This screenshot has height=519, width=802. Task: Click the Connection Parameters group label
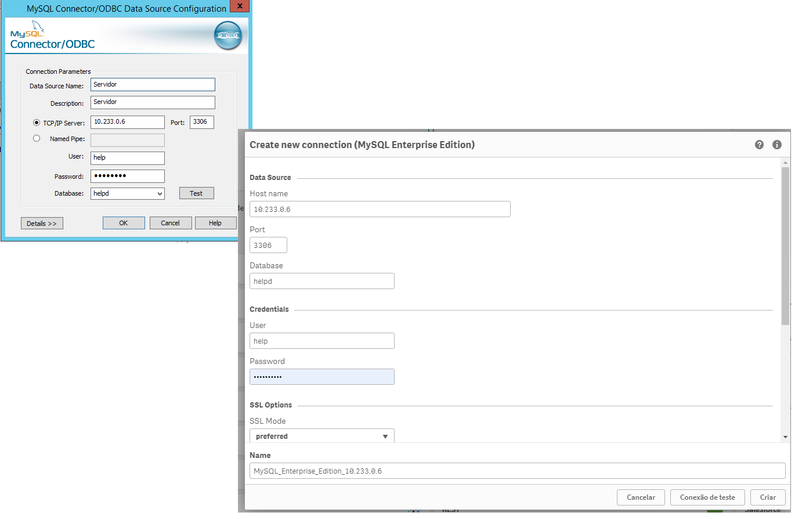click(x=58, y=72)
